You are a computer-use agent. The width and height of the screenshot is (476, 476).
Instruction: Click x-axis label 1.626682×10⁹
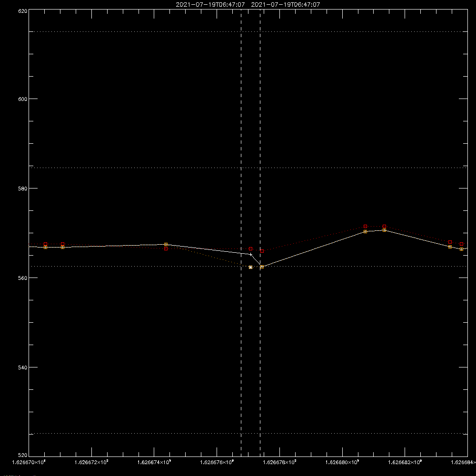tap(405, 462)
